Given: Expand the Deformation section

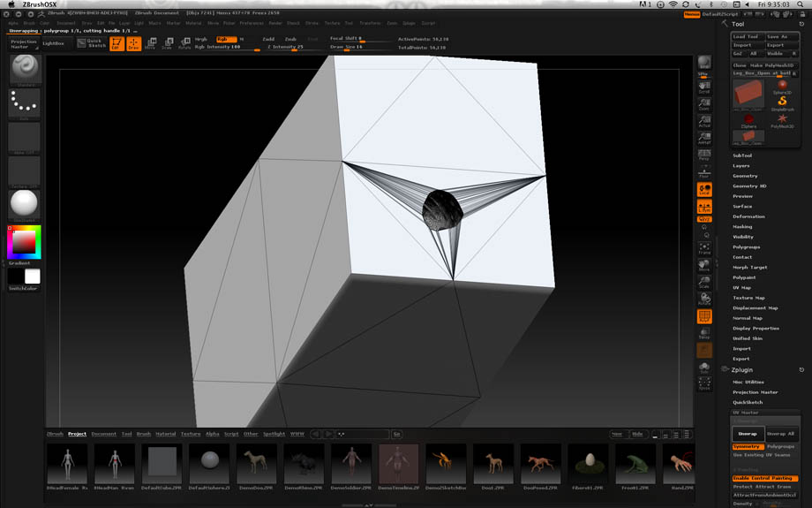Looking at the screenshot, I should pos(748,216).
